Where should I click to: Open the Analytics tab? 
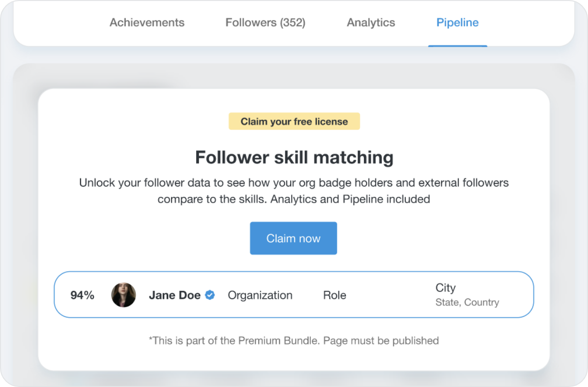371,23
